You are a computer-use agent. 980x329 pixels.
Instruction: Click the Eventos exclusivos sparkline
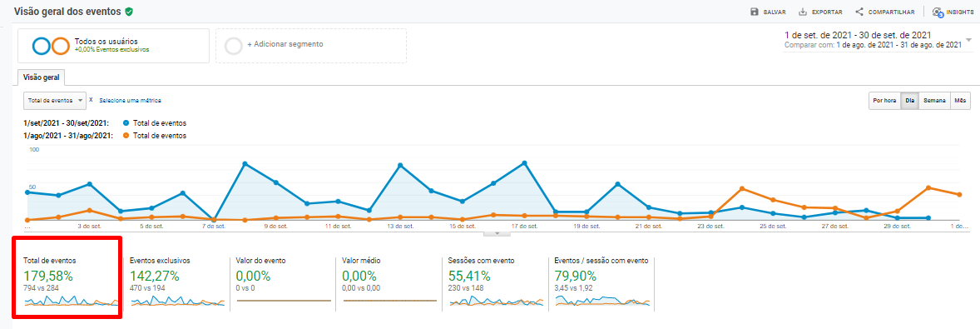pyautogui.click(x=177, y=302)
